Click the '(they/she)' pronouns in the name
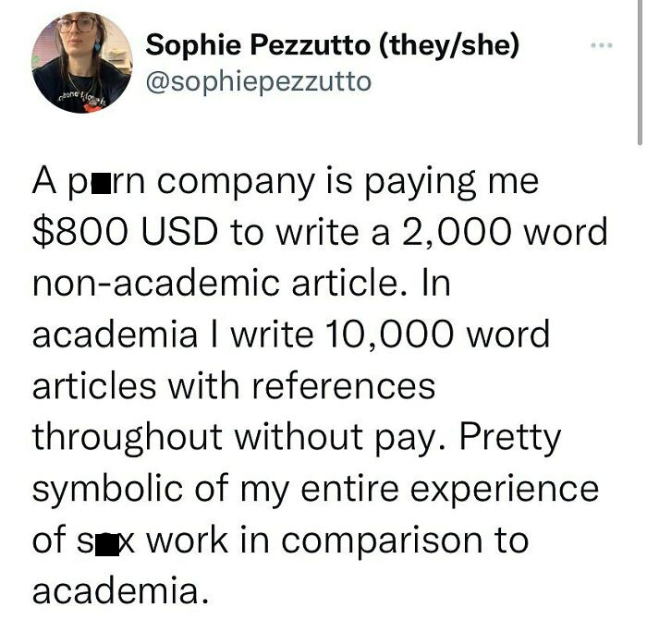Viewport: 647px width, 644px height. coord(448,45)
